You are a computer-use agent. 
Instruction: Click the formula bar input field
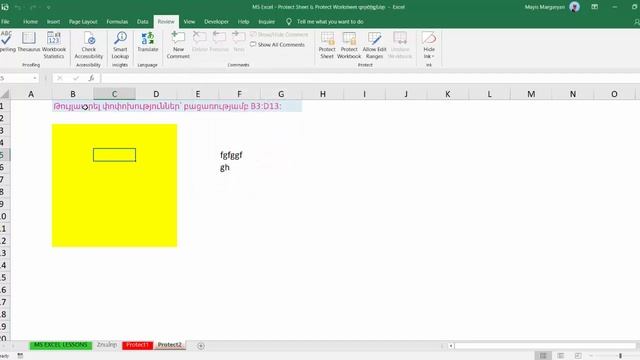click(369, 78)
